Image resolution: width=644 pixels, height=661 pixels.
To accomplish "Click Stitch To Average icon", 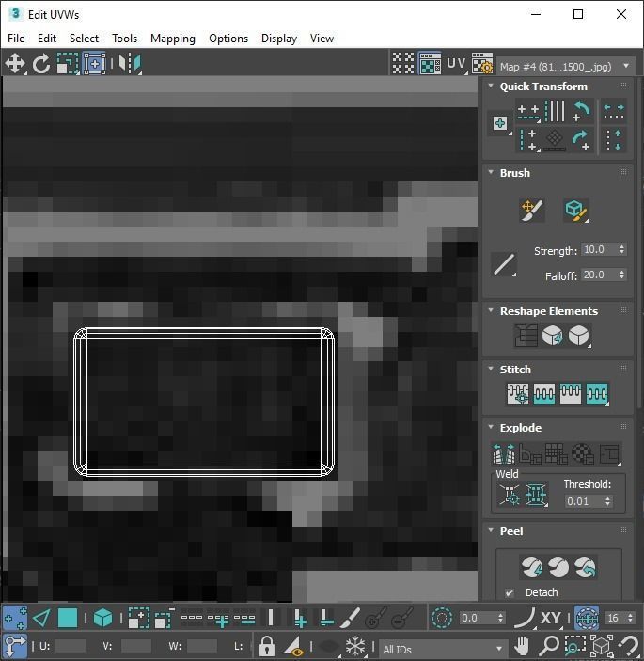I will click(x=544, y=394).
